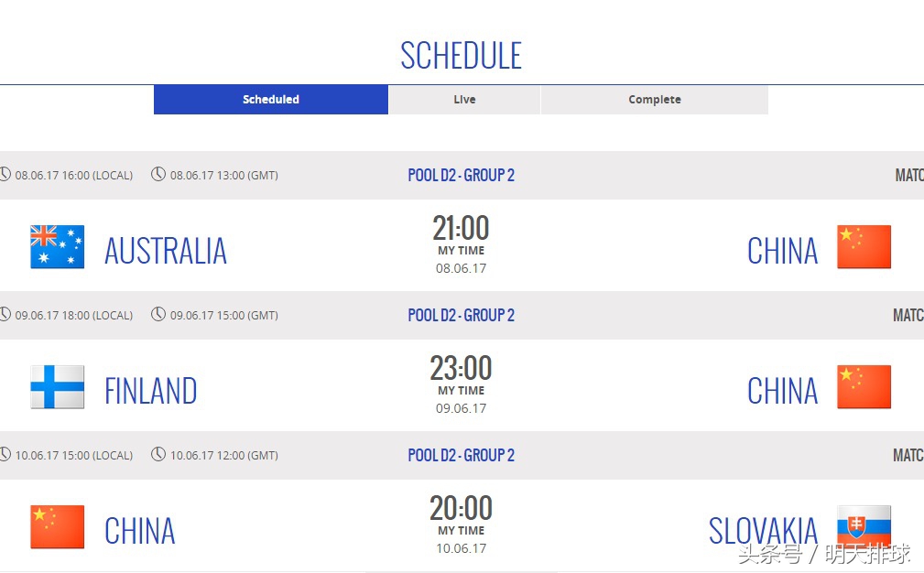Open the Live tab

click(464, 100)
